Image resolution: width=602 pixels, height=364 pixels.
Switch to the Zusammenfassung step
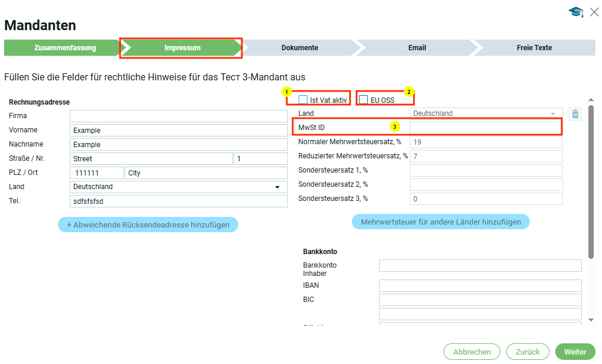65,48
